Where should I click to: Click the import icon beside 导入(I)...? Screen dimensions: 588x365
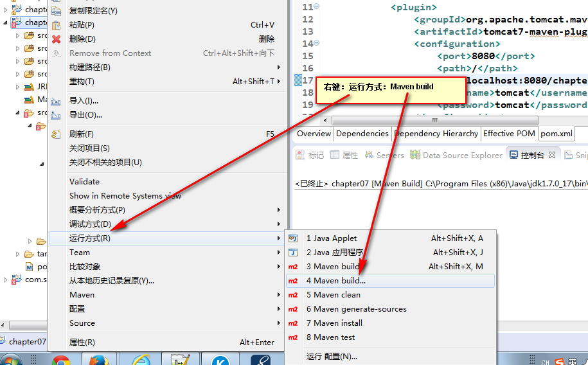click(56, 102)
